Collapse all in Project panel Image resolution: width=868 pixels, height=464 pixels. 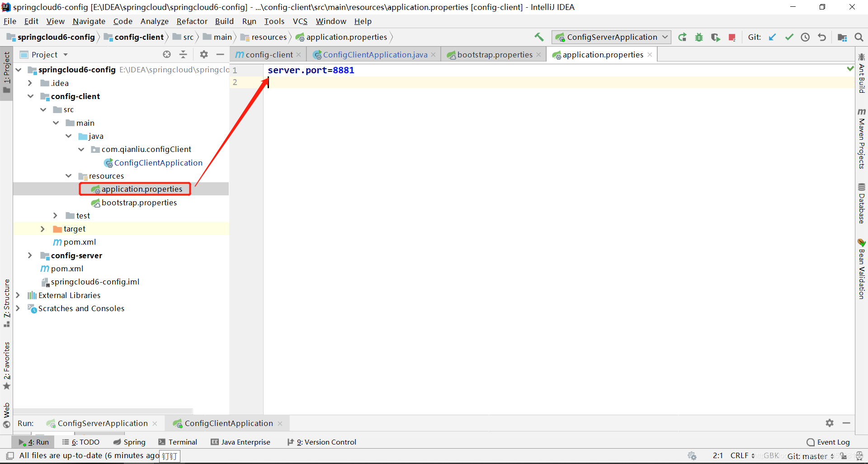183,54
